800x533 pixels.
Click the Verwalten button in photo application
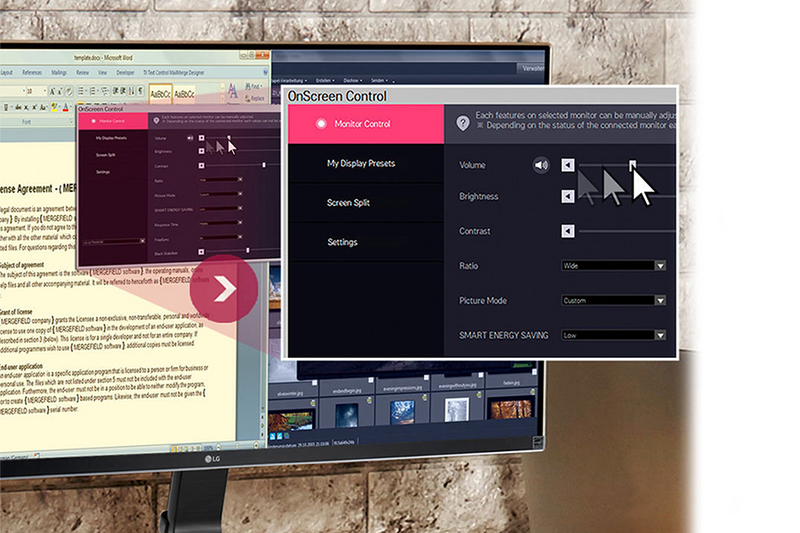533,68
